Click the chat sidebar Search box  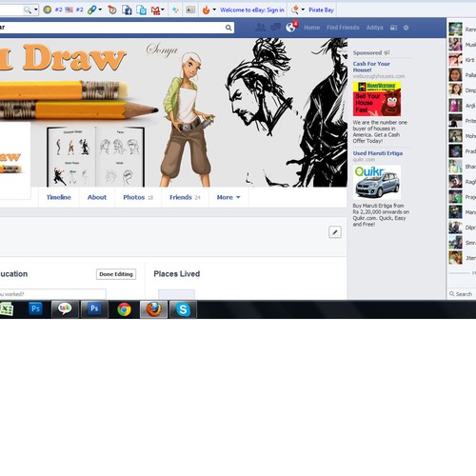click(462, 294)
